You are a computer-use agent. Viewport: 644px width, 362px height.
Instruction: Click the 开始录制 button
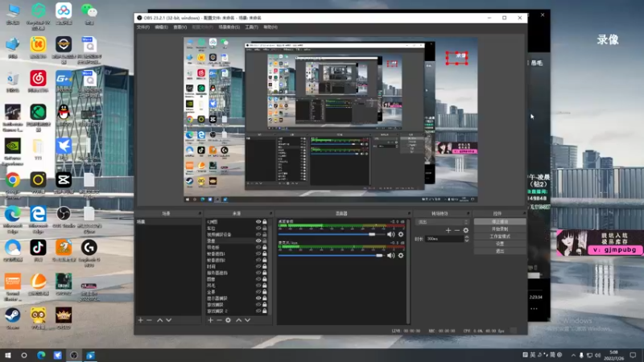coord(500,229)
